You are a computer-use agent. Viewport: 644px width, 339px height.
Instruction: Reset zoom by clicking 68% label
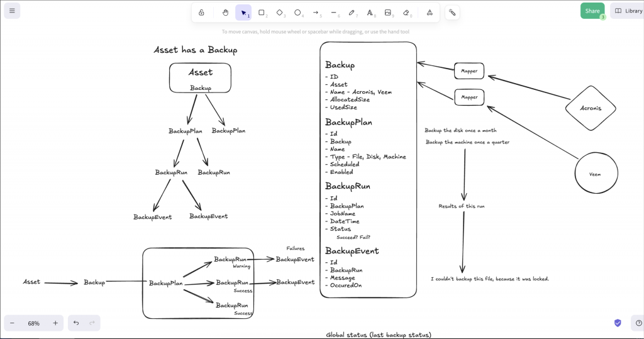[x=33, y=323]
